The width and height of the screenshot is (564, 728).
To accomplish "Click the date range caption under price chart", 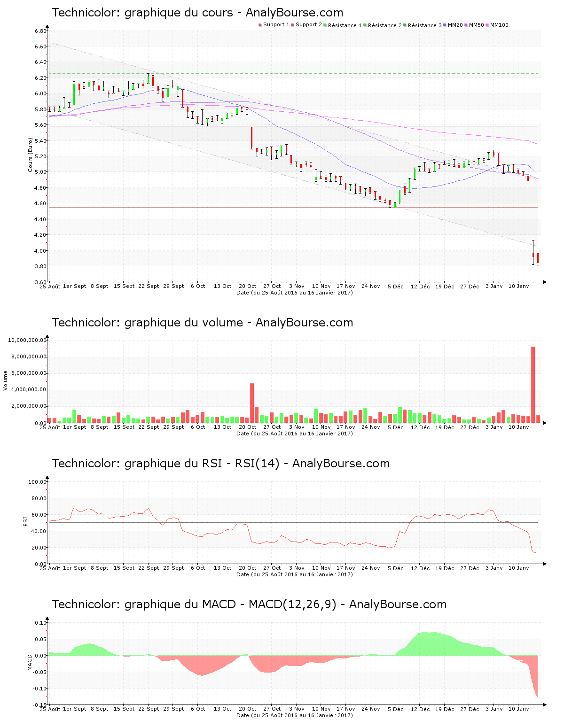I will coord(294,293).
